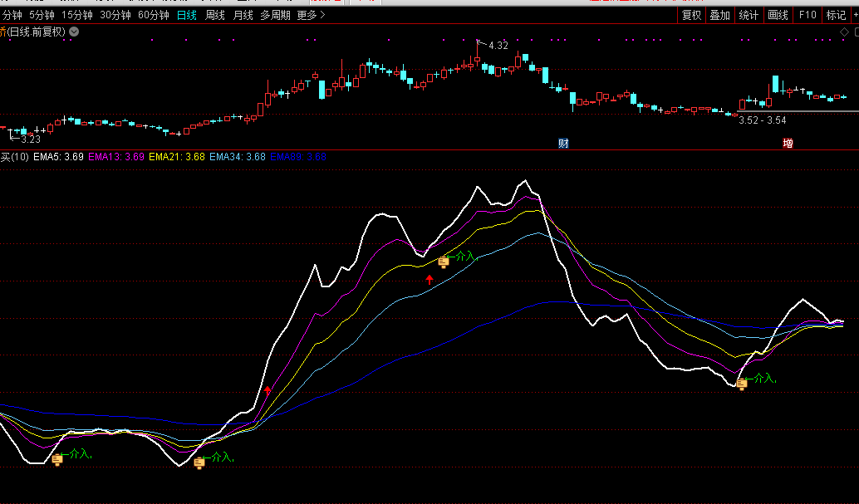Click the 3.23 low price label
The height and width of the screenshot is (504, 859).
point(30,139)
